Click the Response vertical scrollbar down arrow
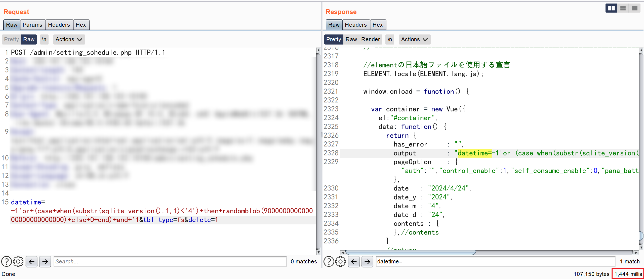 [641, 248]
